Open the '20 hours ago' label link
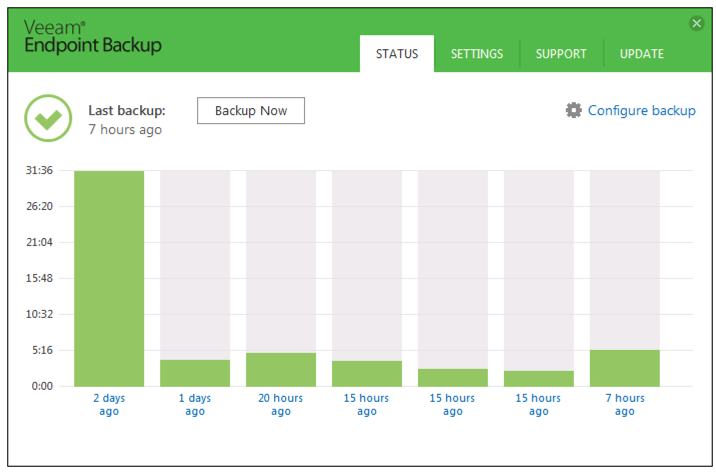Image resolution: width=716 pixels, height=472 pixels. coord(281,404)
